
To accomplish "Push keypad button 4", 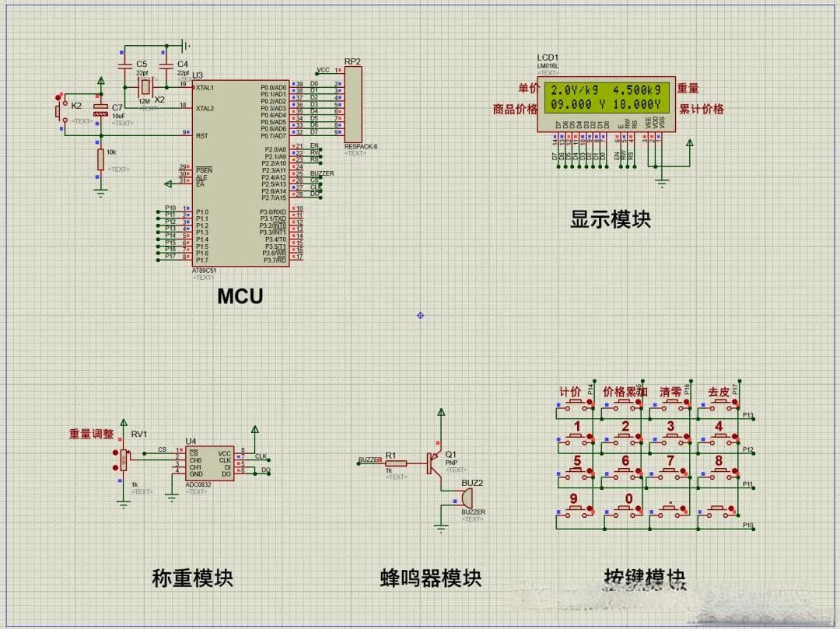I will [x=719, y=438].
